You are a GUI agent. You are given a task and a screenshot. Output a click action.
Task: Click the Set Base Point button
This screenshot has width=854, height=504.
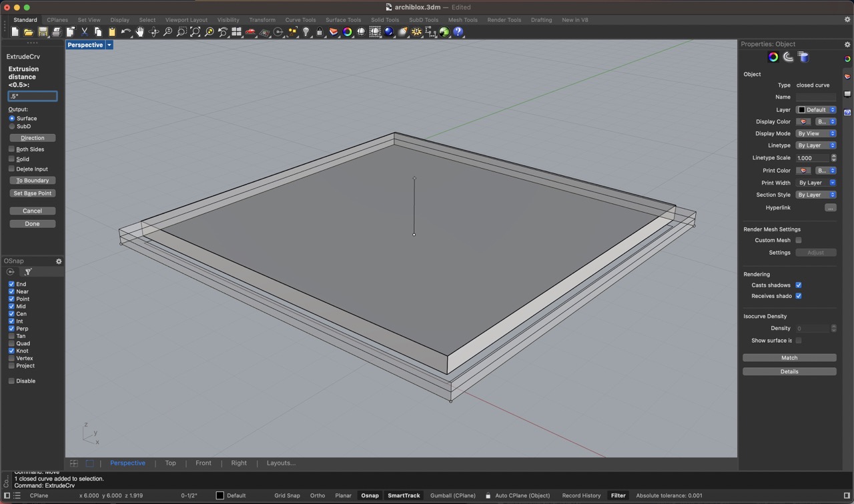(33, 193)
